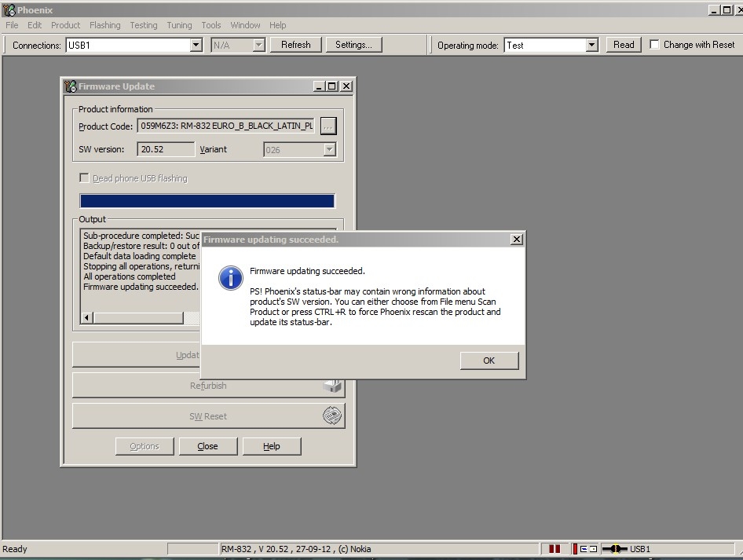Screen dimensions: 743x560
Task: Click the Product Code field
Action: point(225,126)
